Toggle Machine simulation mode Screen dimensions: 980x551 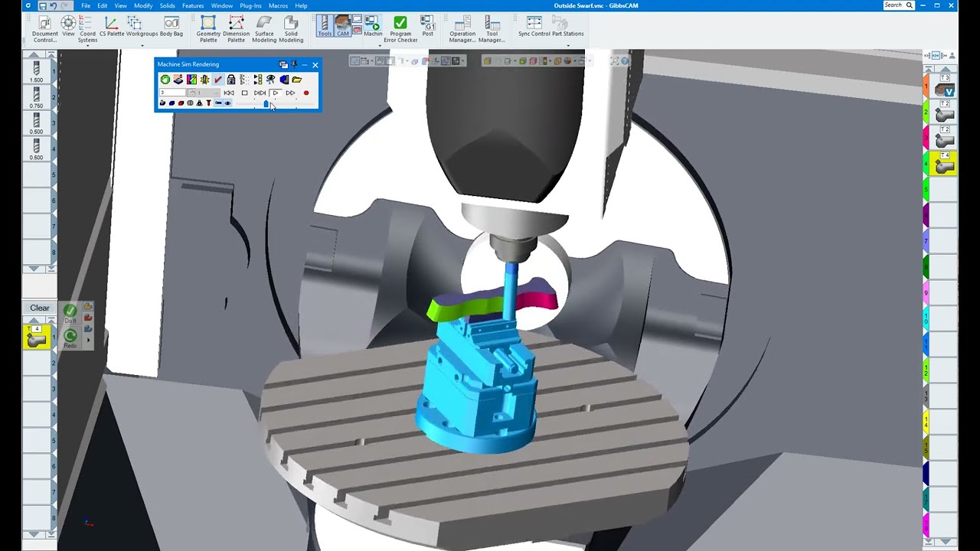tap(373, 26)
